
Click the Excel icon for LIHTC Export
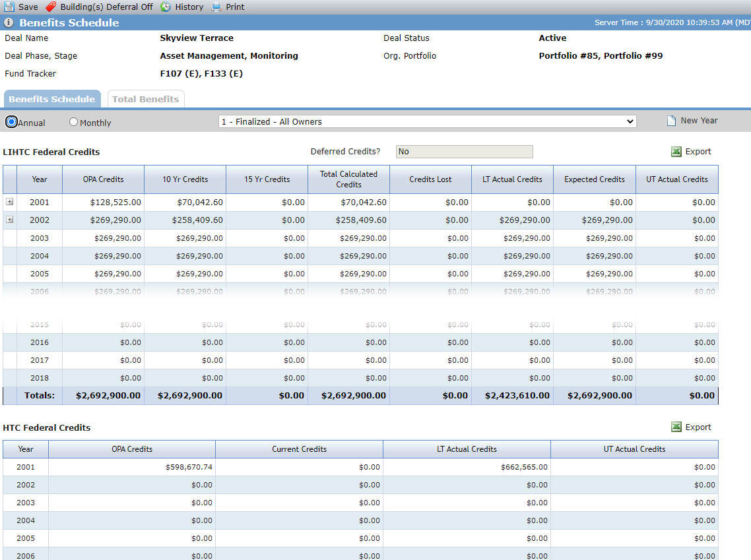tap(676, 152)
